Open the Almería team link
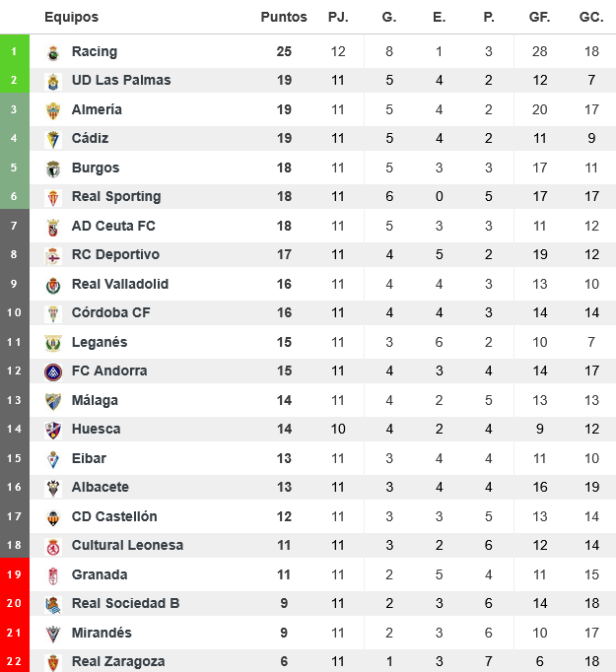Screen dimensions: 616x672 click(97, 109)
